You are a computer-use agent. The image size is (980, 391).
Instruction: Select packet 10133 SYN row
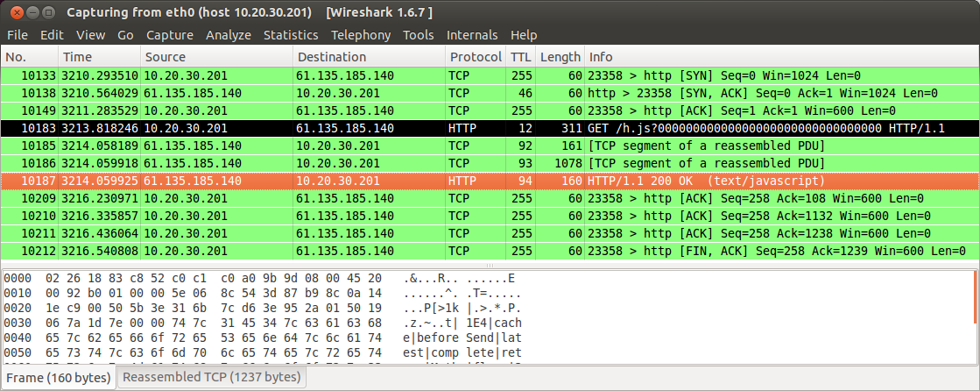click(x=490, y=75)
